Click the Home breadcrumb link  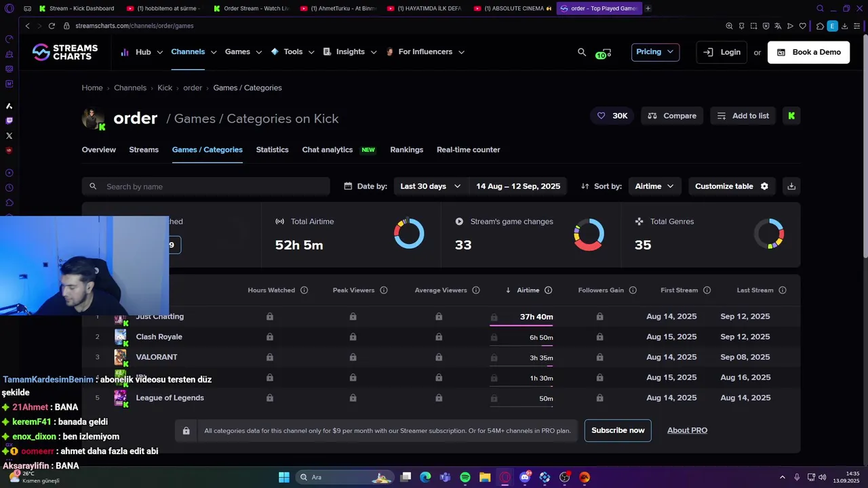[x=92, y=88]
